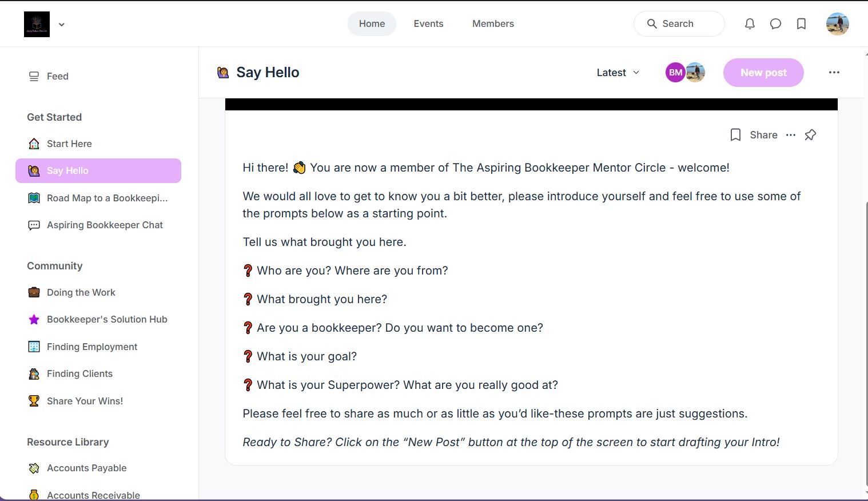Open post options three-dot menu beside Share
868x501 pixels.
[791, 135]
